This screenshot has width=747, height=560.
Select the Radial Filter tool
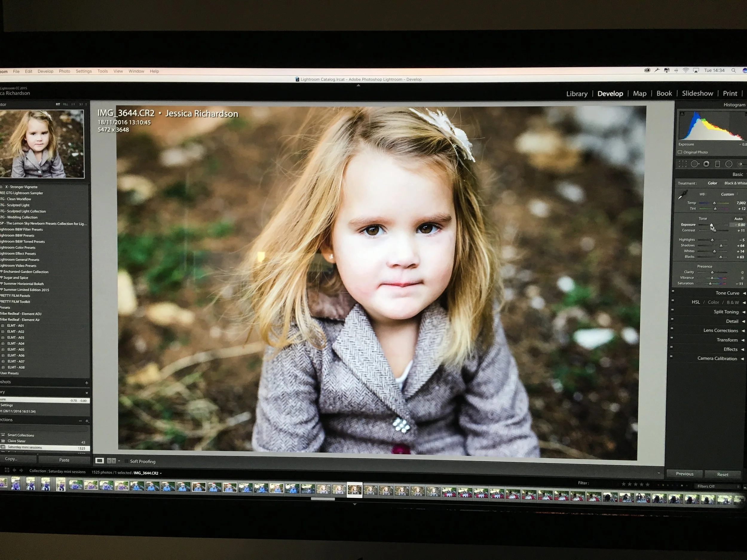(x=729, y=164)
